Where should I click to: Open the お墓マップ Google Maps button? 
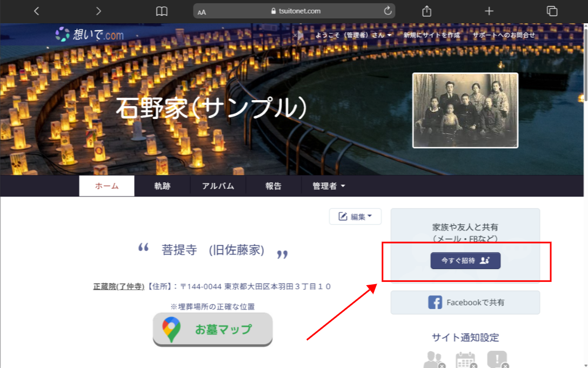tap(212, 329)
